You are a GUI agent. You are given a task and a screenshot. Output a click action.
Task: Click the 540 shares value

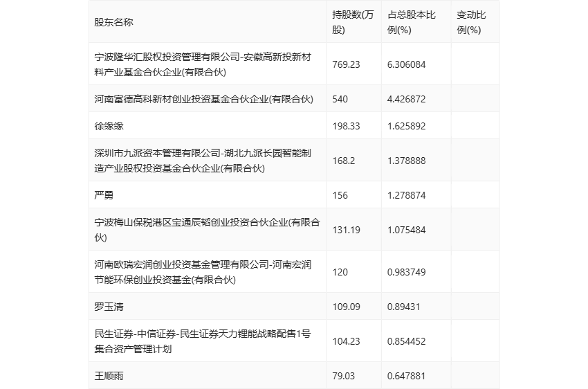pos(340,99)
